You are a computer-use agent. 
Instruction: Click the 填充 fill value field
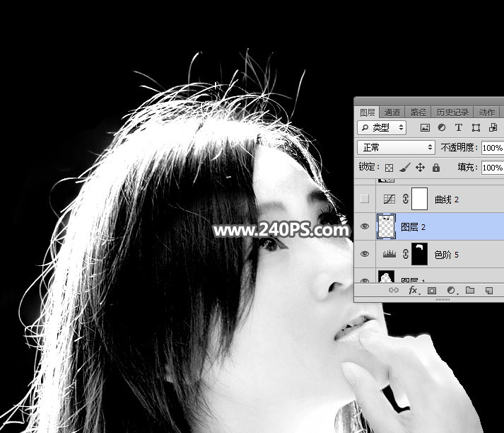point(493,168)
